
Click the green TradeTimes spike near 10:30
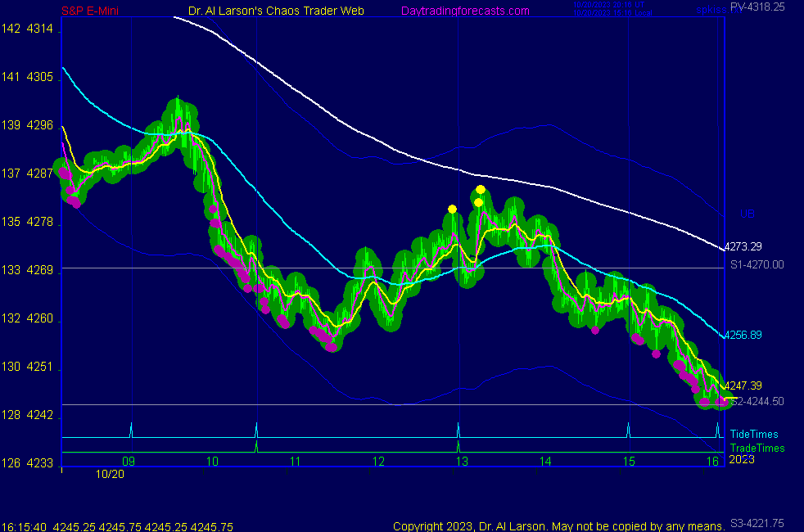click(x=256, y=446)
